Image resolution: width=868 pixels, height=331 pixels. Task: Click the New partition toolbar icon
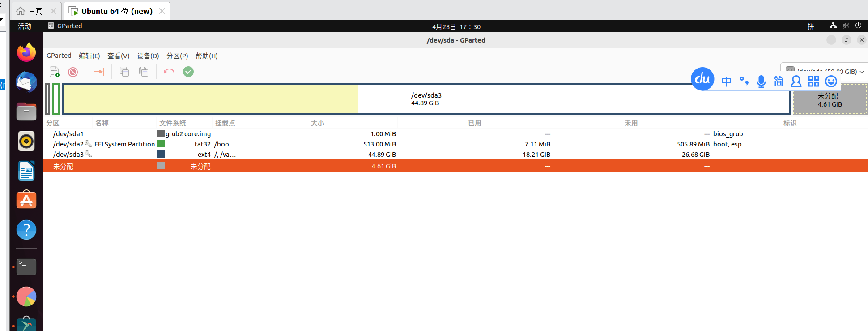pyautogui.click(x=55, y=72)
